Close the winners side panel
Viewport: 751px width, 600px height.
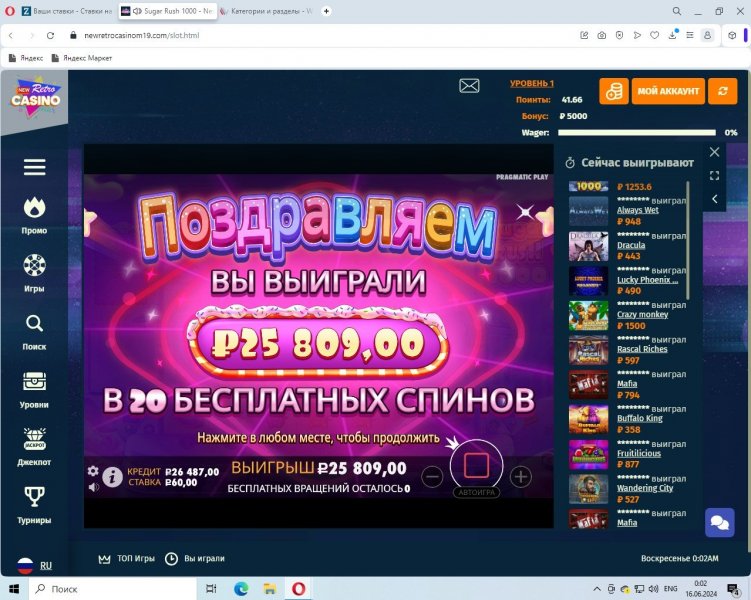click(x=714, y=152)
